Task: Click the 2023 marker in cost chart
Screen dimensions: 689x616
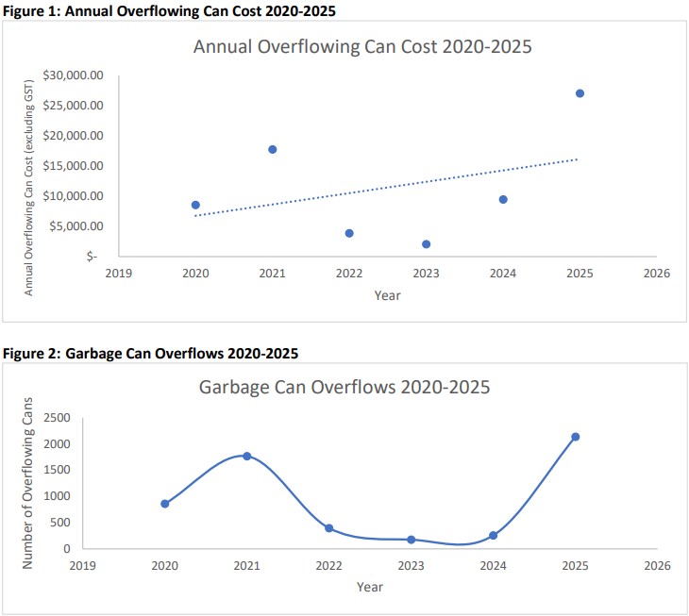Action: pyautogui.click(x=426, y=244)
